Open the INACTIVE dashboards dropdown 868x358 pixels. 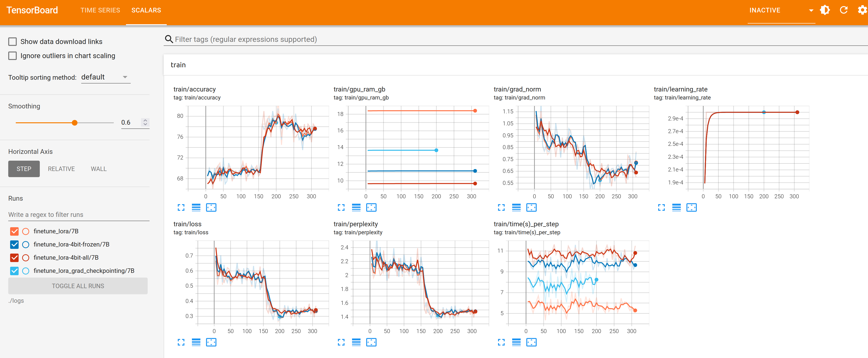[x=781, y=10]
